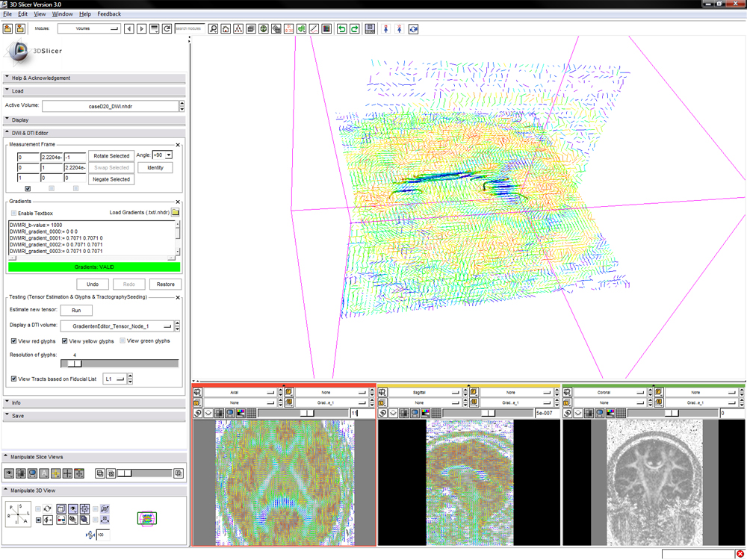Click the annotation 'A' icon in Slice Views

pyautogui.click(x=43, y=473)
